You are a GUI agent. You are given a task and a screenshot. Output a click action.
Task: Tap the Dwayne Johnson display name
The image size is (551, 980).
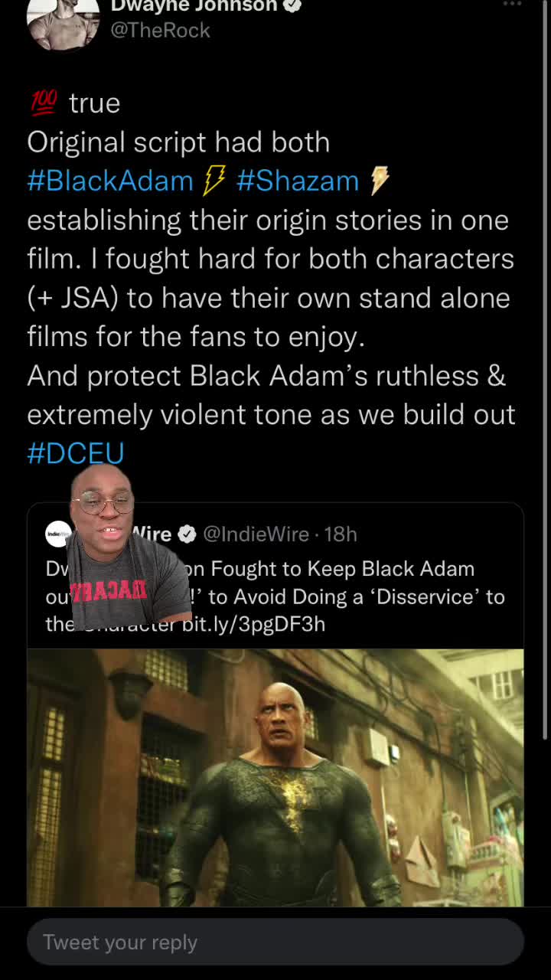point(194,6)
